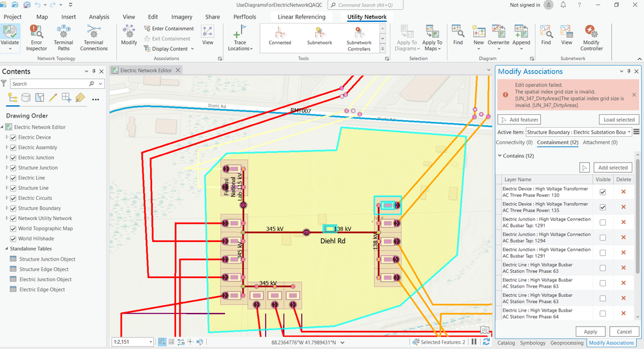This screenshot has width=644, height=349.
Task: Click the View subnetwork icon
Action: click(x=567, y=31)
